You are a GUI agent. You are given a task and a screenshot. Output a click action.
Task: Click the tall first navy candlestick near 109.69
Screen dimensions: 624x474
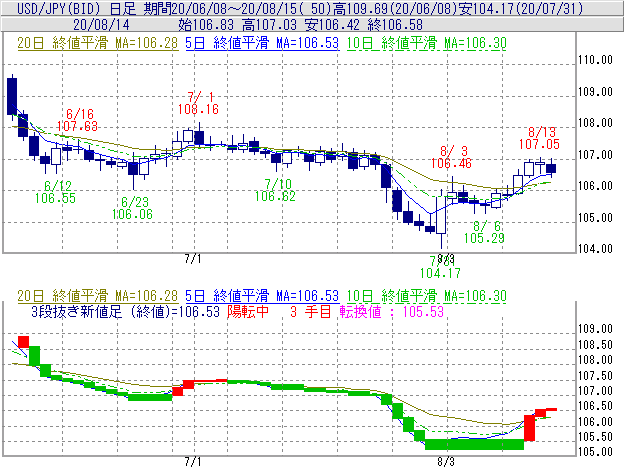[x=12, y=96]
